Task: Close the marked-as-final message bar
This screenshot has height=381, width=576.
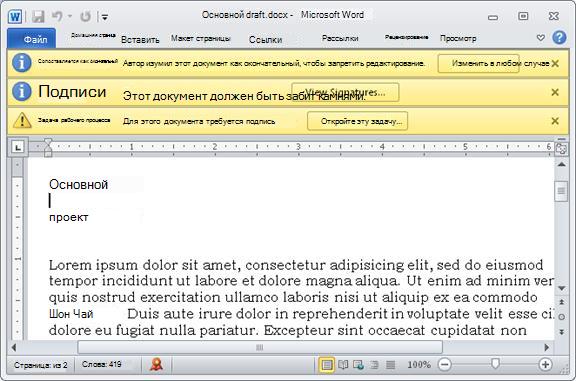Action: (x=555, y=63)
